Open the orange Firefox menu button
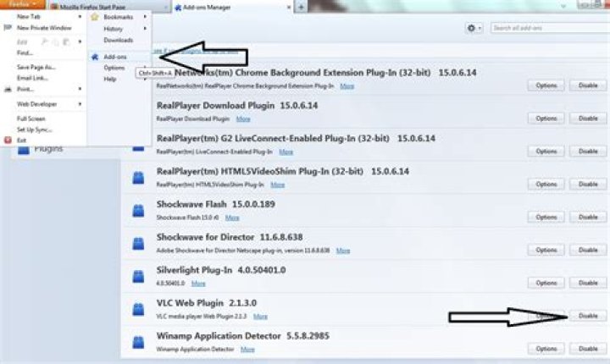 23,4
